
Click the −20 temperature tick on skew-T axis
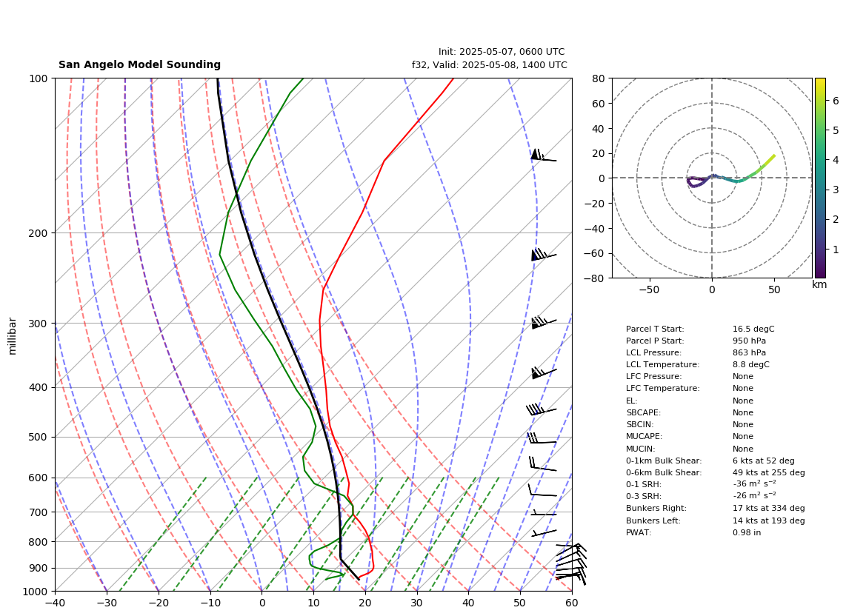click(159, 603)
